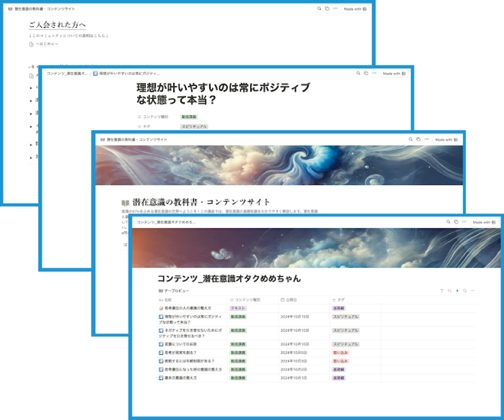Expand the last toggle triangle in the left list

point(31,157)
